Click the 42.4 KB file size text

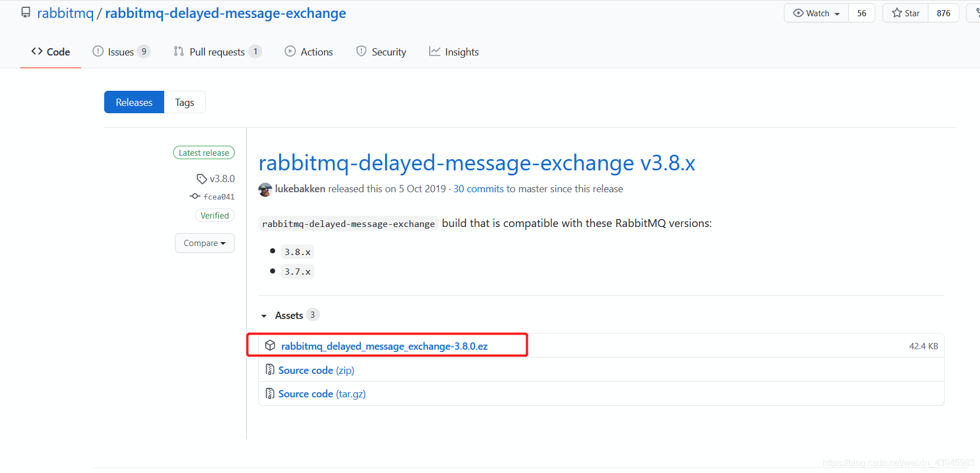[x=923, y=346]
